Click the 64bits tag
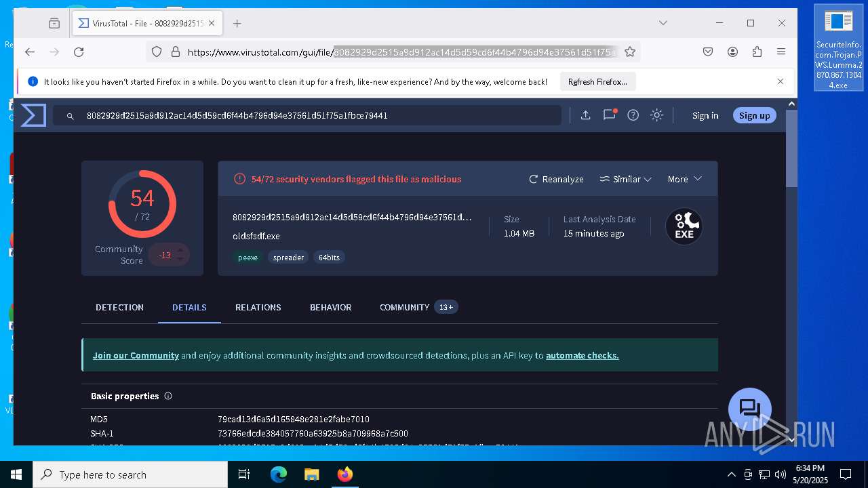The height and width of the screenshot is (488, 868). (329, 258)
